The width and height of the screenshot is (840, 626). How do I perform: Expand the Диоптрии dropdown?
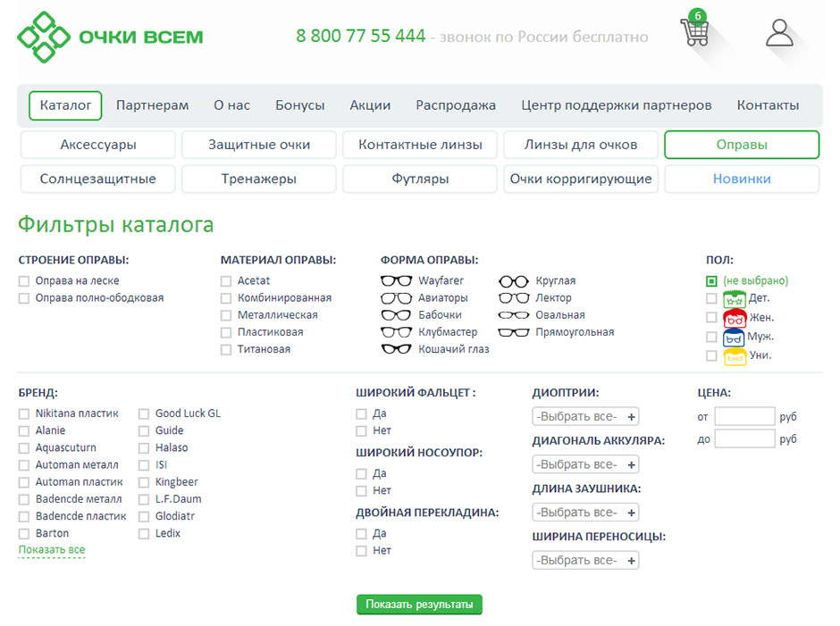585,416
